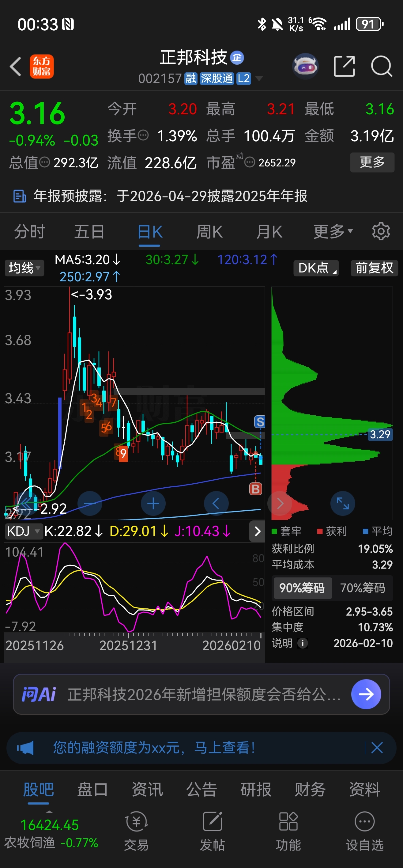Switch to 周K tab
403x868 pixels.
tap(209, 232)
